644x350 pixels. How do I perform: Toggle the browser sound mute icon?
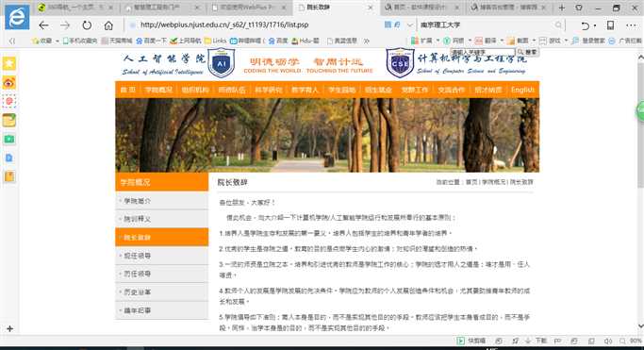coord(608,341)
